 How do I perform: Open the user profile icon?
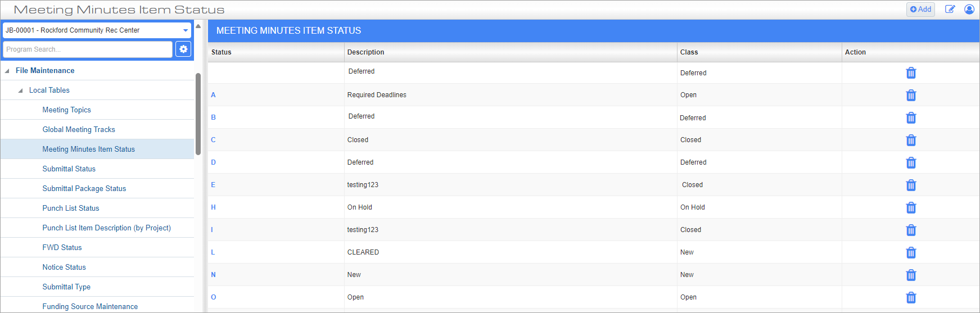969,9
